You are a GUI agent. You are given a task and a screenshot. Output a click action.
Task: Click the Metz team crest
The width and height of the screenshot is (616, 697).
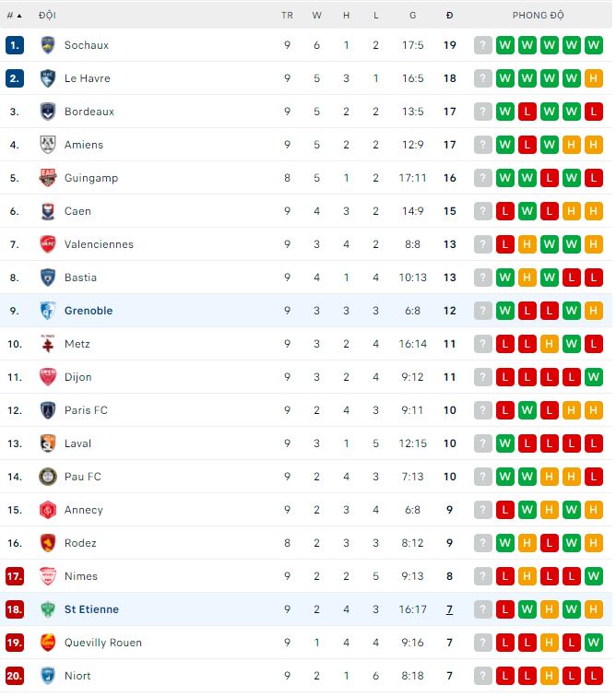pos(48,344)
